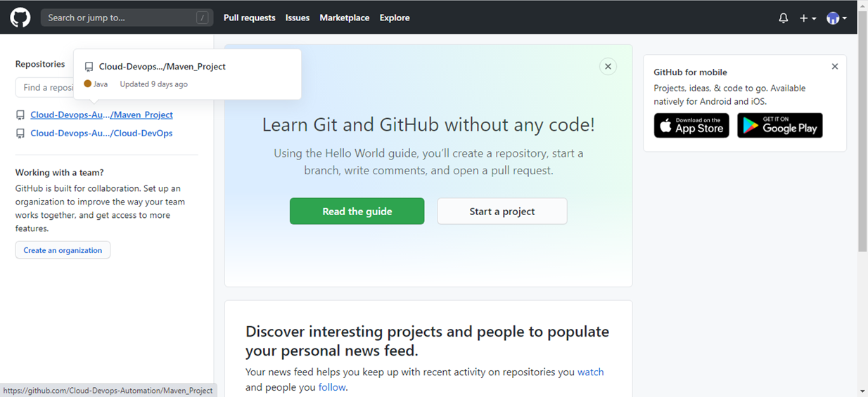The width and height of the screenshot is (868, 397).
Task: Open the Cloud-Devops-Au.../Maven_Project repository link
Action: 101,115
